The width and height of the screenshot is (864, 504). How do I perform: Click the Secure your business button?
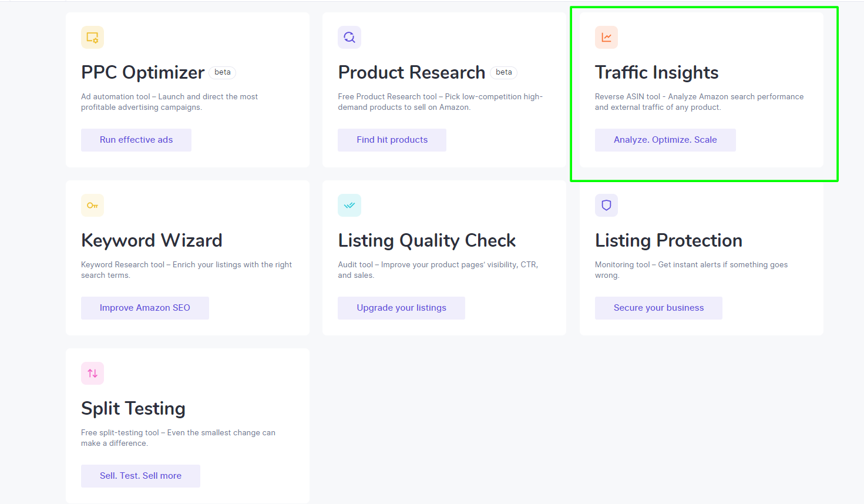(x=658, y=308)
